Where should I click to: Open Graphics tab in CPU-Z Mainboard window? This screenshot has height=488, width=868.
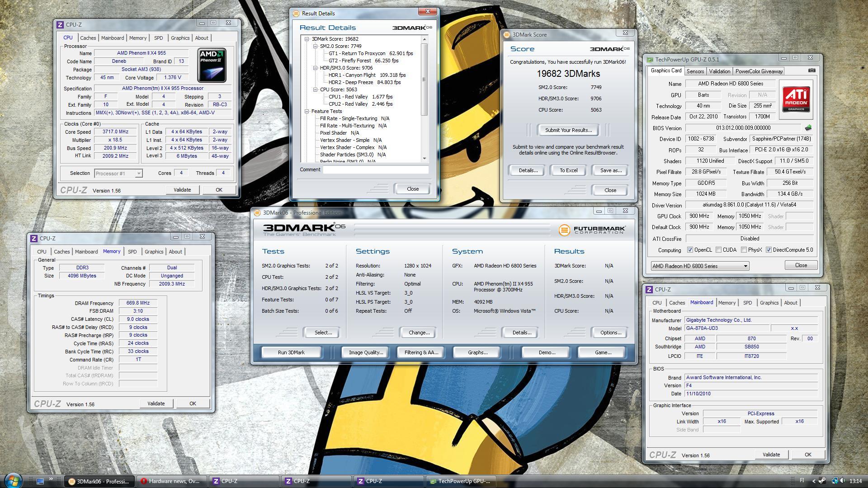pyautogui.click(x=769, y=303)
